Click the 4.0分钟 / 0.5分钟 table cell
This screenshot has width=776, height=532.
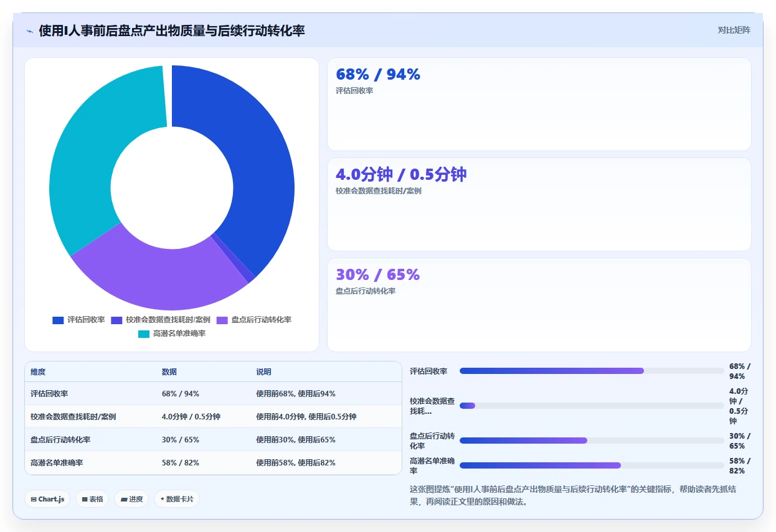click(x=191, y=417)
